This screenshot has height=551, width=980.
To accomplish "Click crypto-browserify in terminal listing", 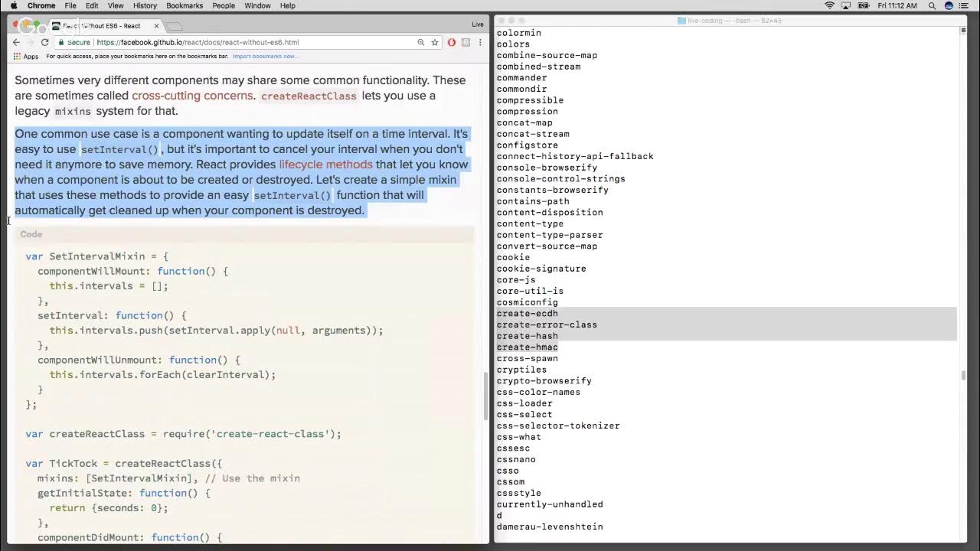I will pos(544,381).
